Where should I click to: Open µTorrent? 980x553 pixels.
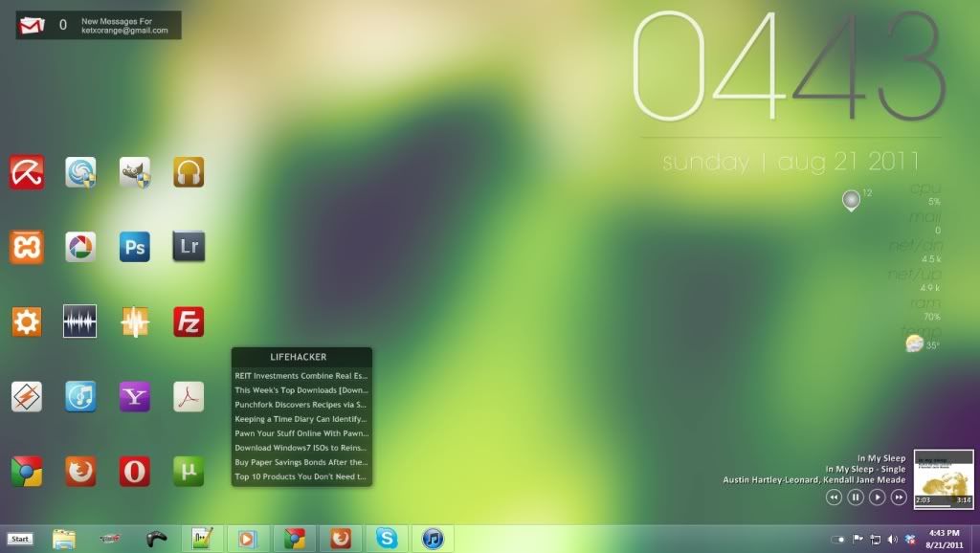[189, 471]
